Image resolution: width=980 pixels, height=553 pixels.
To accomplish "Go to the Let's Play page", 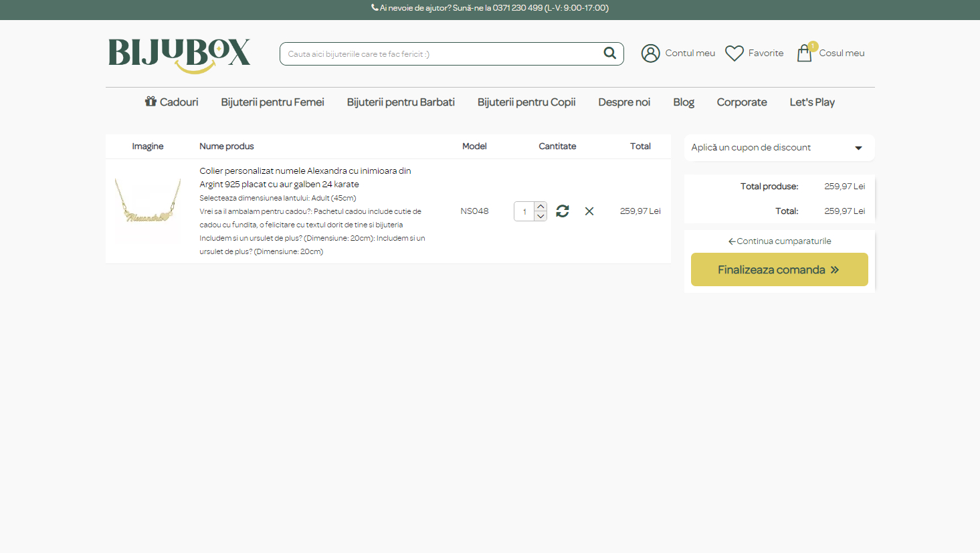I will point(811,102).
